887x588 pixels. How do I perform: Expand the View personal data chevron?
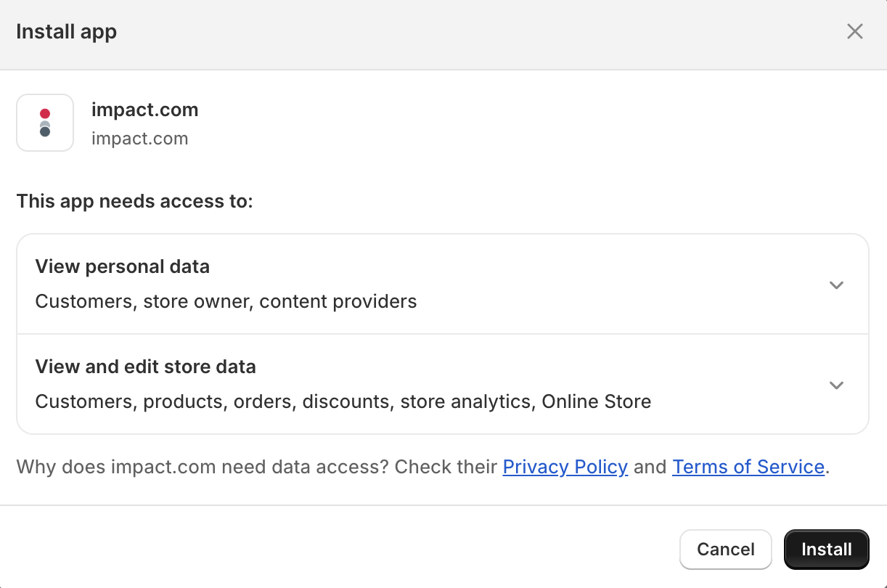click(x=836, y=285)
